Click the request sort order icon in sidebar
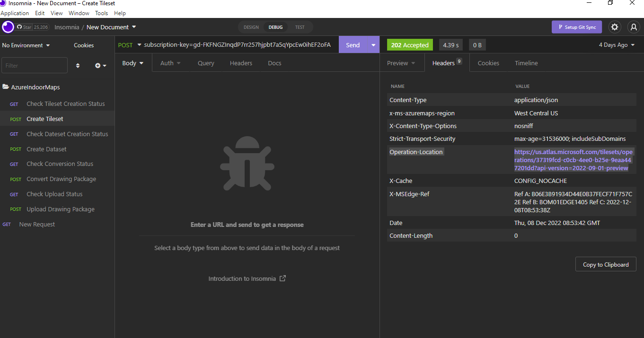 tap(78, 65)
